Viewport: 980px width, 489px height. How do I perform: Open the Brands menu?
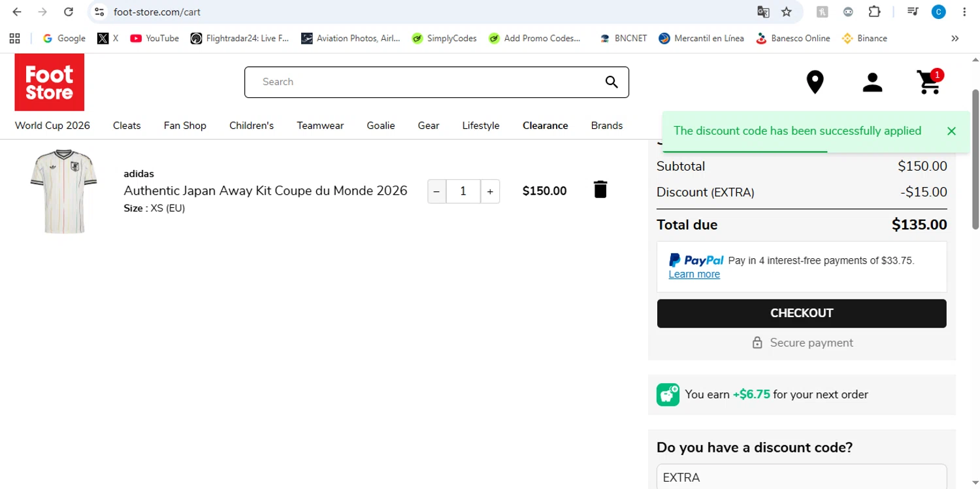[x=607, y=126]
